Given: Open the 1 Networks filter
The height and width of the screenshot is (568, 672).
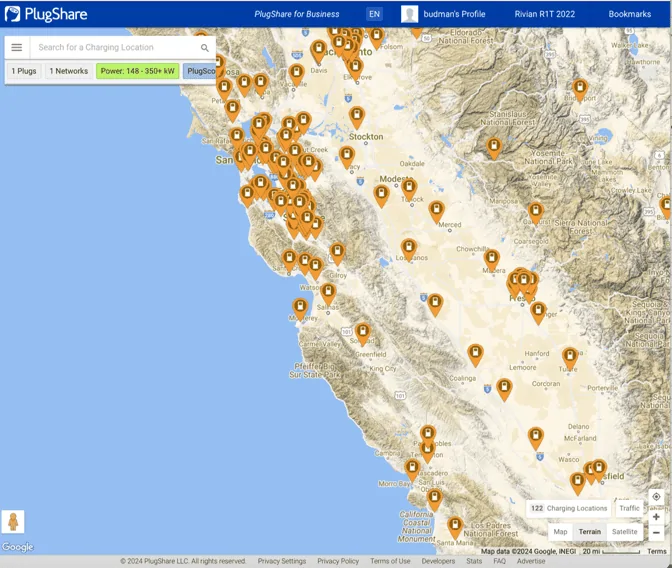Looking at the screenshot, I should coord(69,71).
